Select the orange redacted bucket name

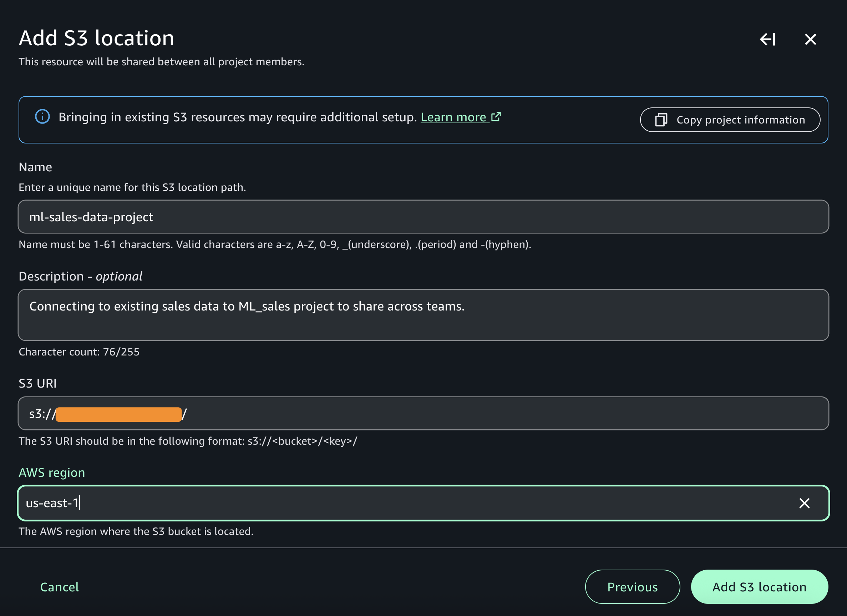coord(118,414)
